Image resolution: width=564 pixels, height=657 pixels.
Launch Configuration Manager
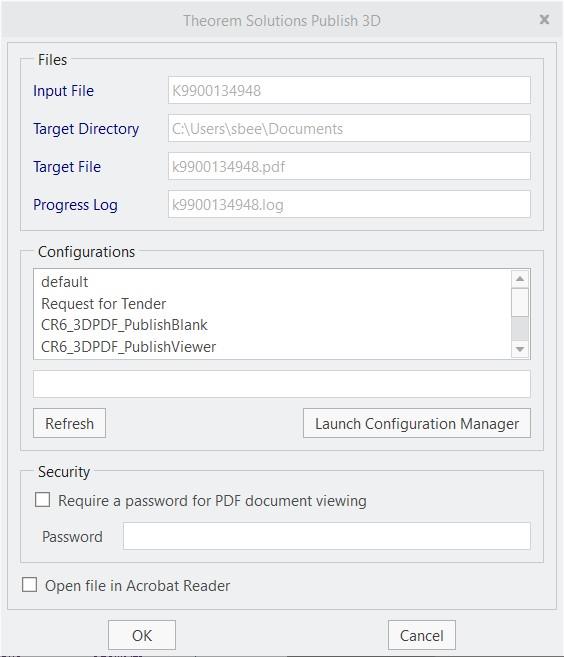[x=417, y=423]
